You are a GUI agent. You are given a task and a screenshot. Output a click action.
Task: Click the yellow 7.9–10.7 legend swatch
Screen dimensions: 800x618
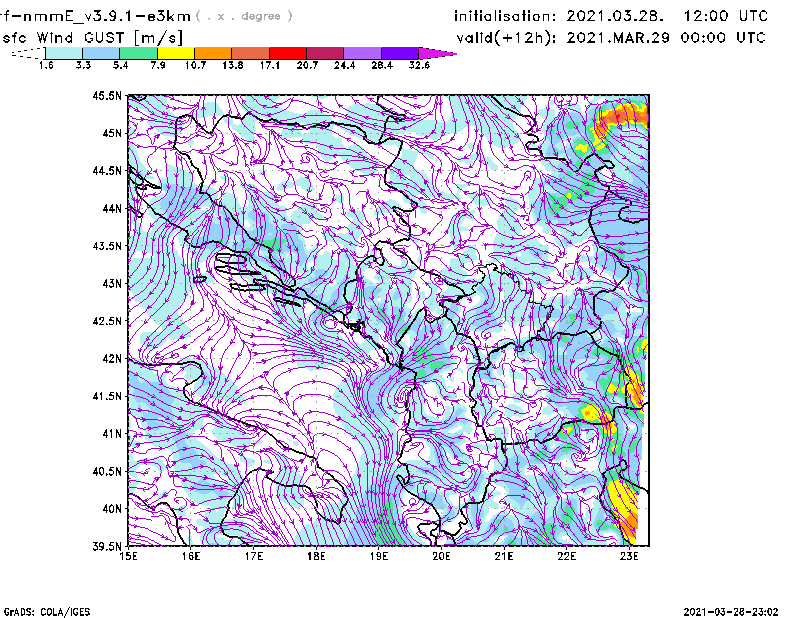(175, 53)
